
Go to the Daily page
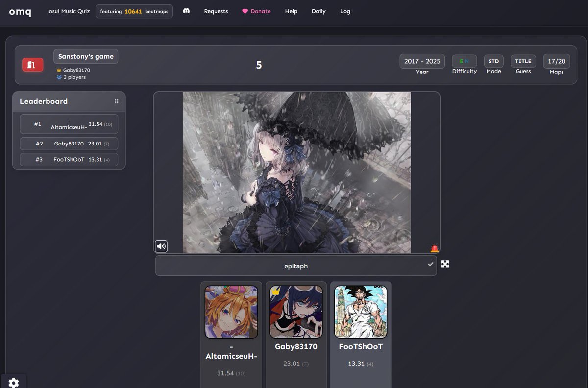[x=318, y=11]
